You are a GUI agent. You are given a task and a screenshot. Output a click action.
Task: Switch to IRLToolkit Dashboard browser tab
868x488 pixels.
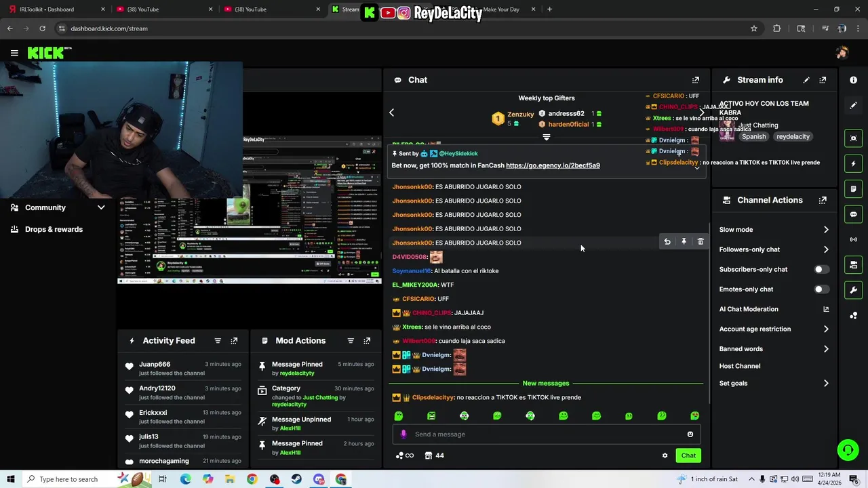(56, 9)
